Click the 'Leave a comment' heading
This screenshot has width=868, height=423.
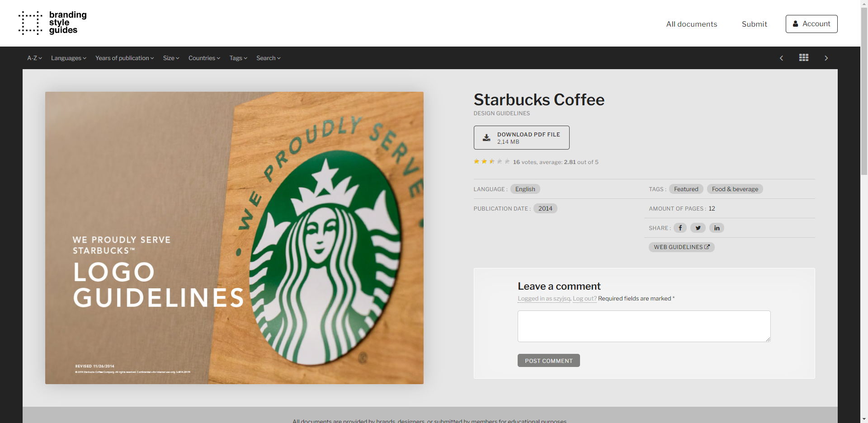[559, 286]
